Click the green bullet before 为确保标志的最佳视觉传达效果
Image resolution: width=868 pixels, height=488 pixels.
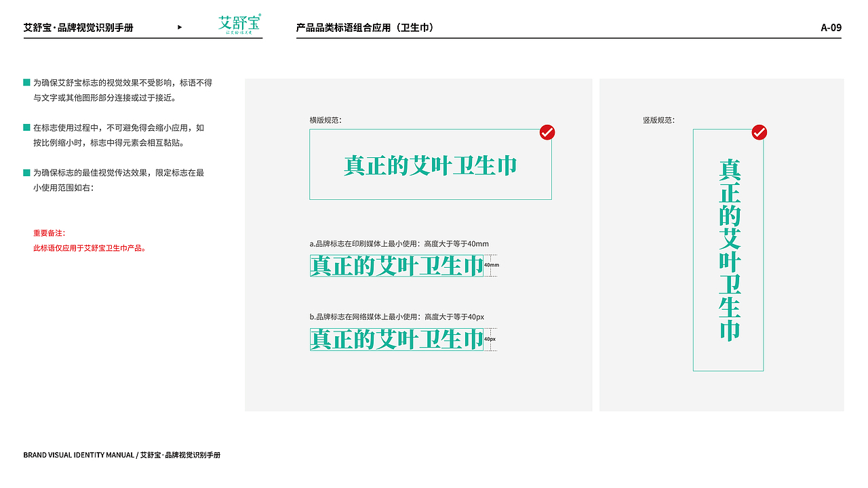[26, 173]
